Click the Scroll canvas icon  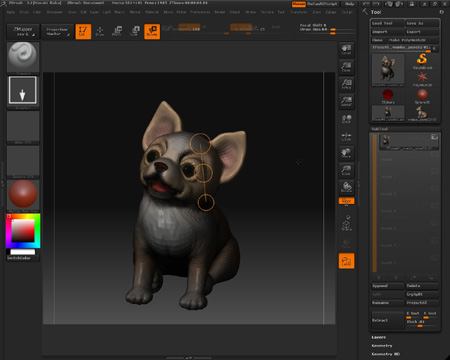[346, 50]
